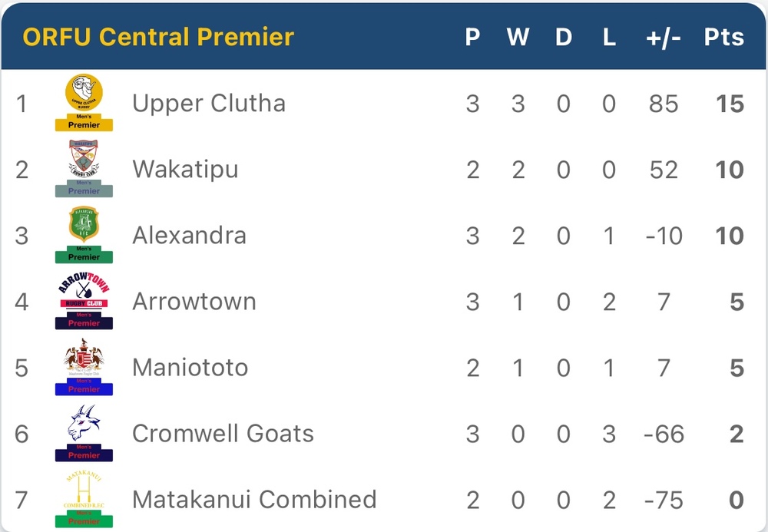Select the P played column header

pyautogui.click(x=473, y=37)
